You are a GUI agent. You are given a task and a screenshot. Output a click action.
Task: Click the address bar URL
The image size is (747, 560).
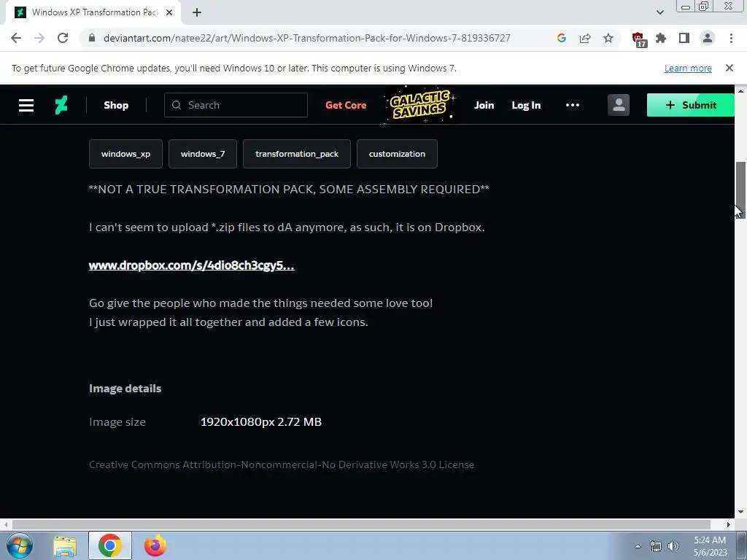coord(307,38)
